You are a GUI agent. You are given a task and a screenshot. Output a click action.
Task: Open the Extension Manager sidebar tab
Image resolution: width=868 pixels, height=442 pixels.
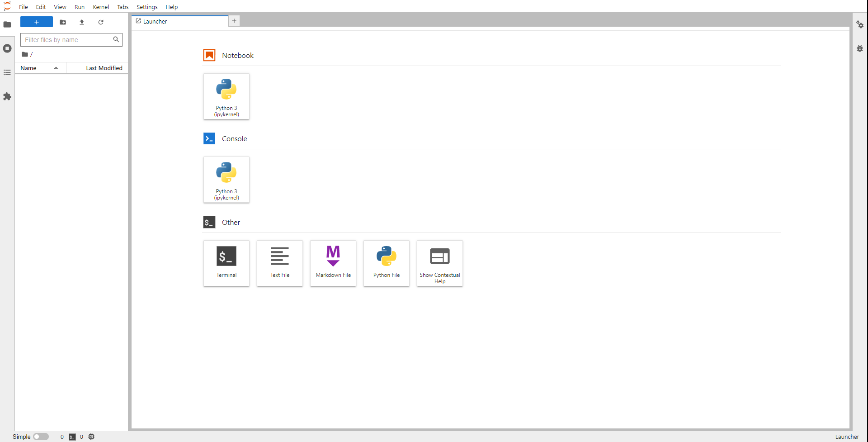click(x=7, y=96)
